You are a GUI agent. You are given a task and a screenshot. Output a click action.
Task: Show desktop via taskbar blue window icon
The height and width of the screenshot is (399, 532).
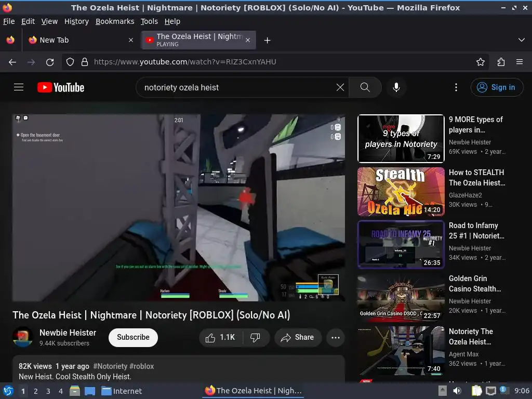pyautogui.click(x=89, y=391)
